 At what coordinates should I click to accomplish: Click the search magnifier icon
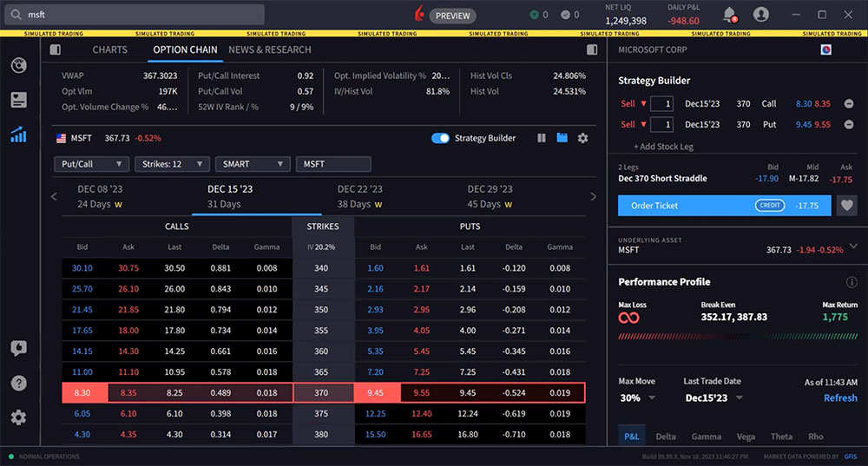[16, 15]
